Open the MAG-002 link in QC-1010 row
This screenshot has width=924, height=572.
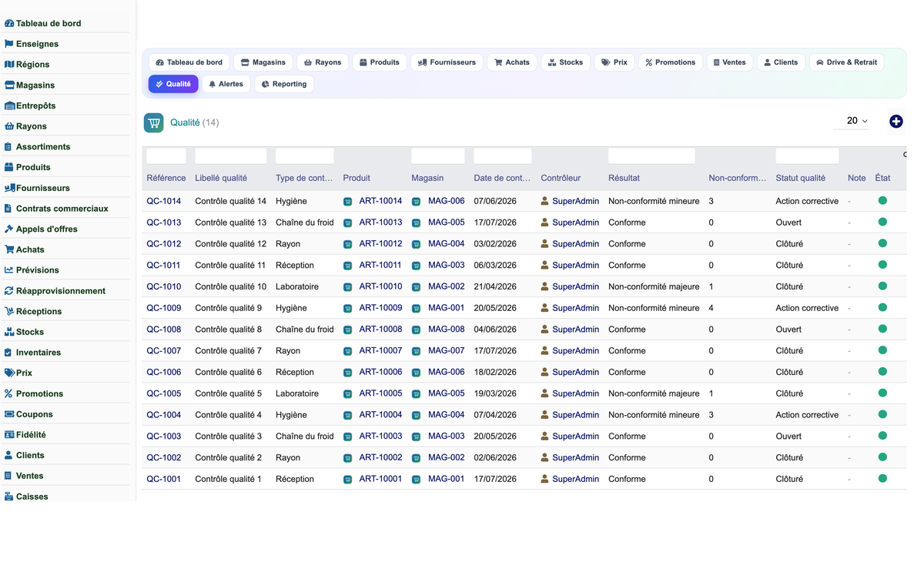click(447, 286)
